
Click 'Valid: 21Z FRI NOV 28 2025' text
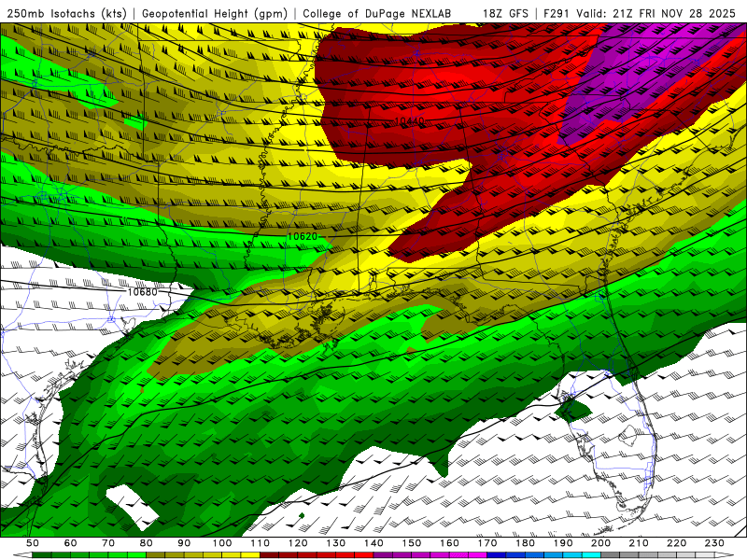656,13
